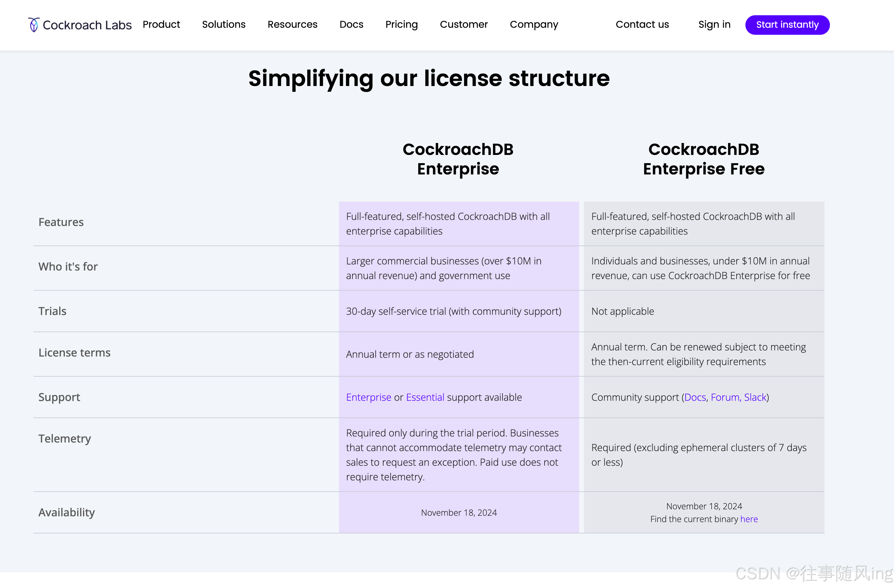Open the Product menu
The image size is (894, 588).
click(161, 24)
